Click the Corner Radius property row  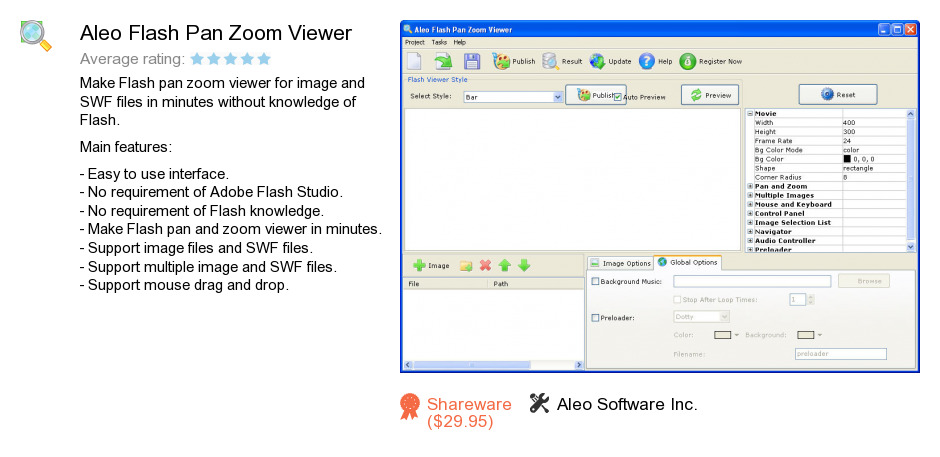(827, 178)
